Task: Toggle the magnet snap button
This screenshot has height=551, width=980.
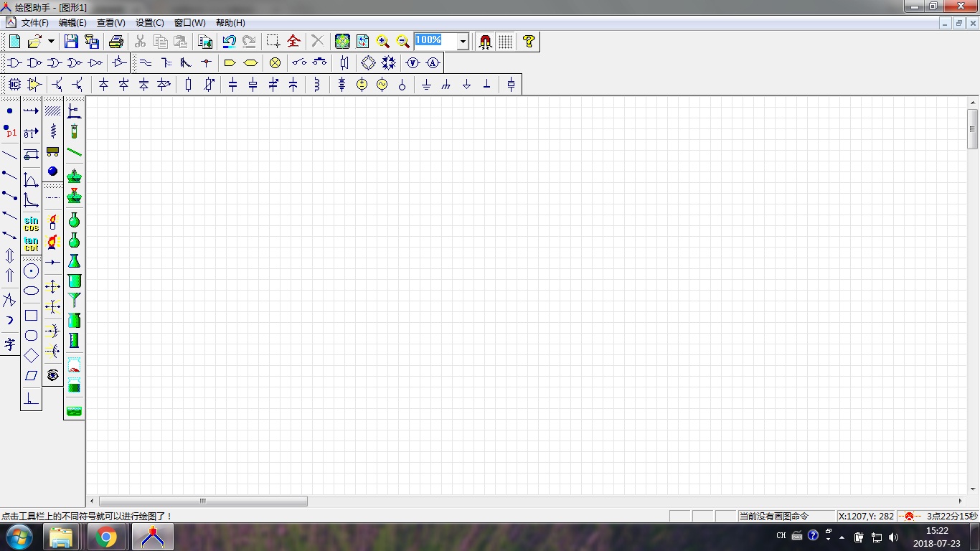Action: tap(485, 42)
